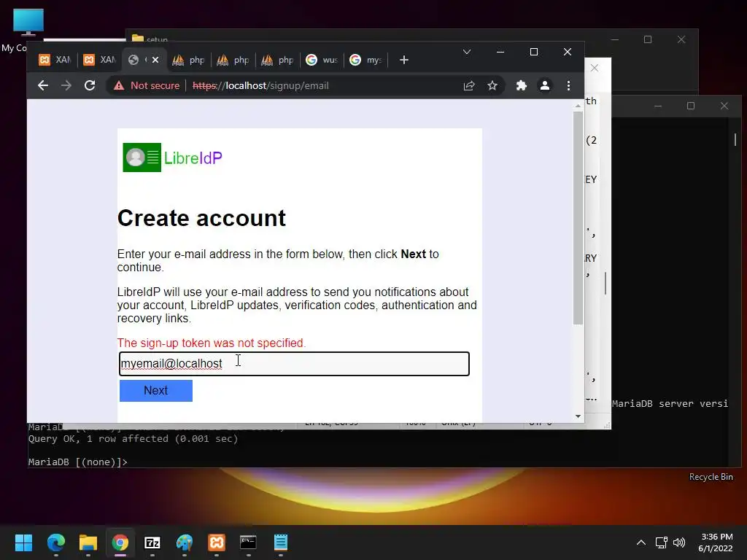Share this page using the share icon
This screenshot has height=560, width=747.
coord(469,86)
